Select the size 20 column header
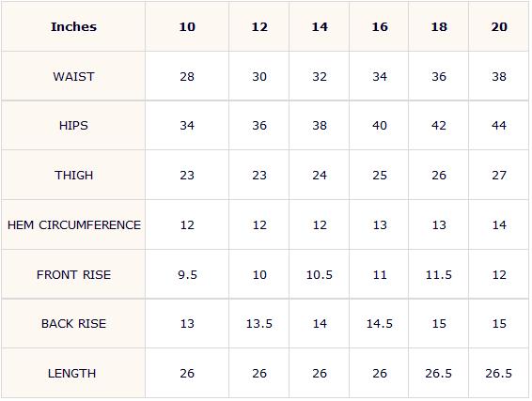The width and height of the screenshot is (532, 401). tap(499, 27)
